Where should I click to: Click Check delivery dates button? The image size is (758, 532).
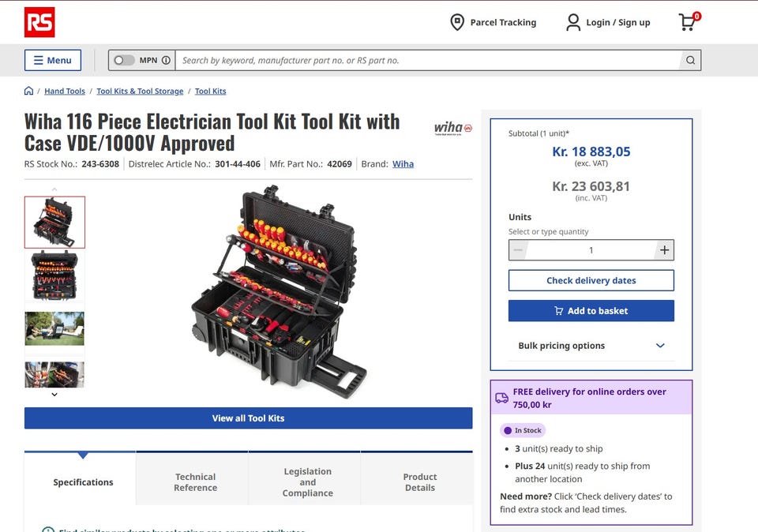point(591,280)
